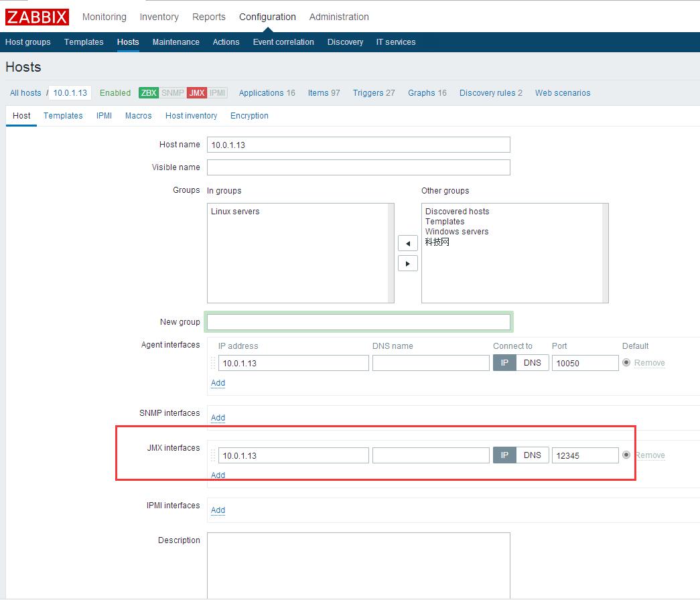Image resolution: width=700 pixels, height=600 pixels.
Task: Open the Graphs 16 link
Action: pos(427,93)
